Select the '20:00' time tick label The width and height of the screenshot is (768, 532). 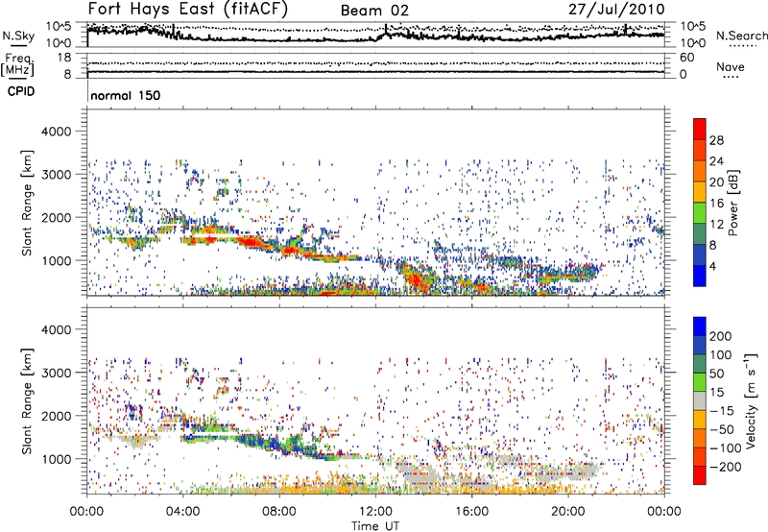click(567, 512)
